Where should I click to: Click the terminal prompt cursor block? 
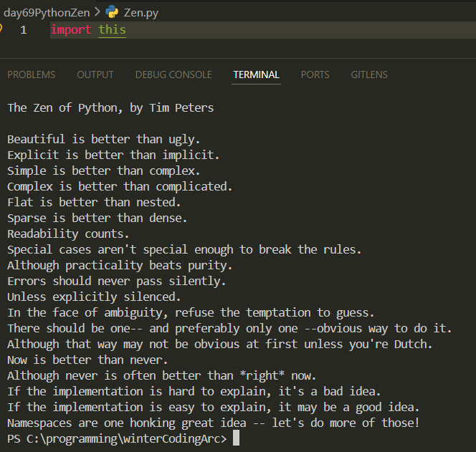pyautogui.click(x=236, y=438)
